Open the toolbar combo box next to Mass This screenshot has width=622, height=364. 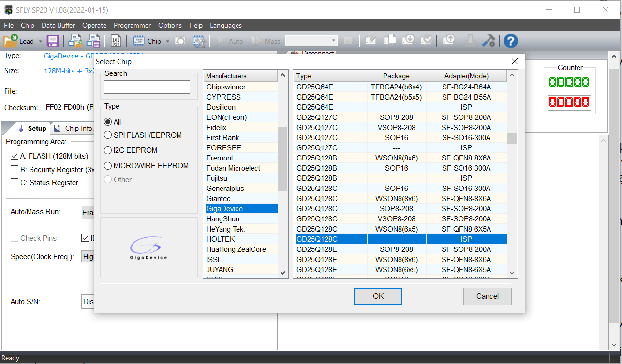coord(311,41)
